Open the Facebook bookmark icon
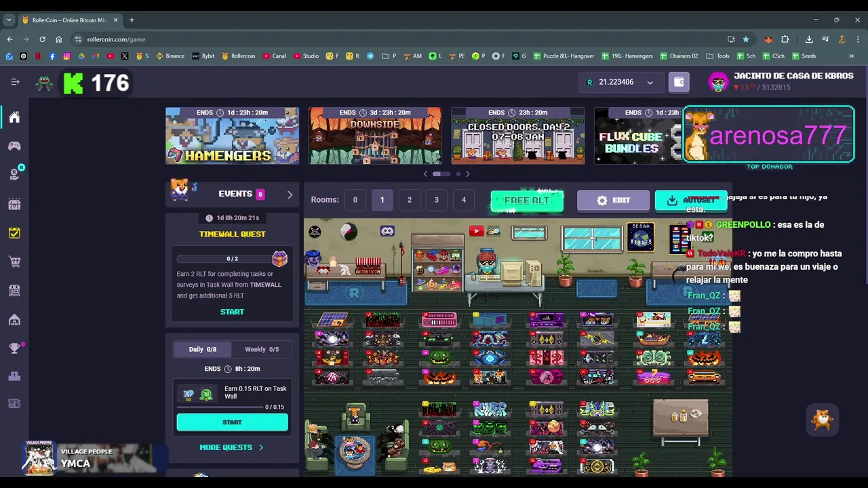The width and height of the screenshot is (868, 488). tap(52, 56)
